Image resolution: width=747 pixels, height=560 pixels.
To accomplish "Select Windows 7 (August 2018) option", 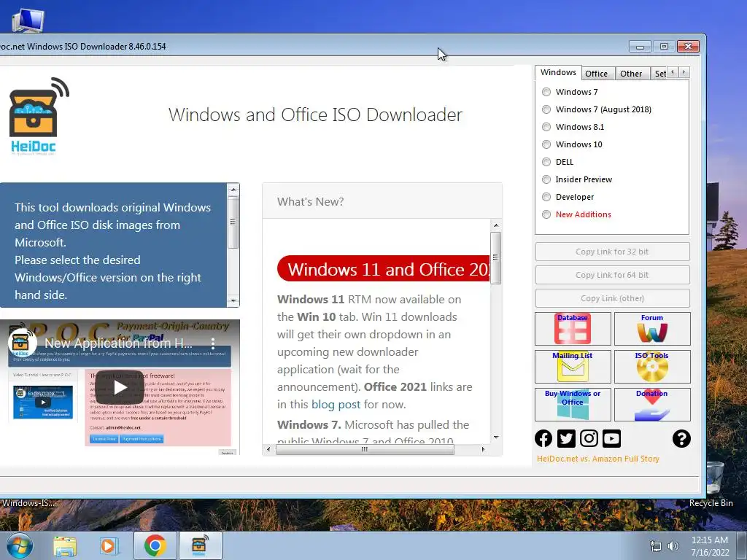I will pos(546,109).
